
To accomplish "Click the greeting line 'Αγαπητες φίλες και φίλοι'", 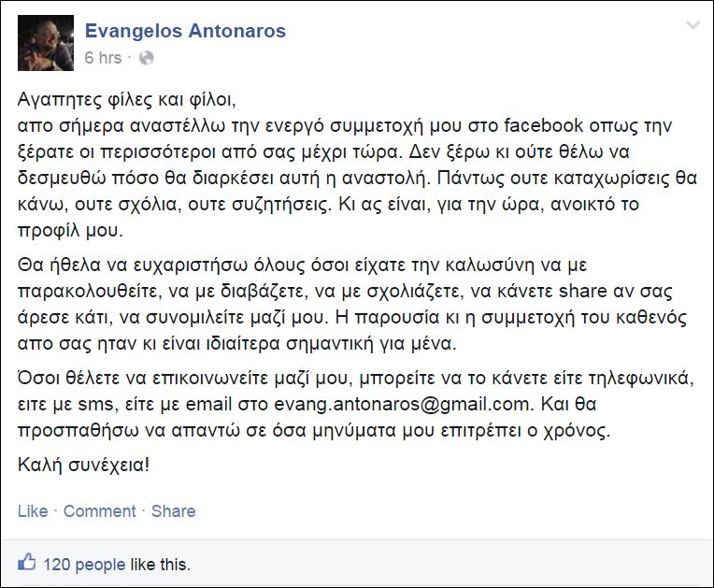I will click(127, 99).
